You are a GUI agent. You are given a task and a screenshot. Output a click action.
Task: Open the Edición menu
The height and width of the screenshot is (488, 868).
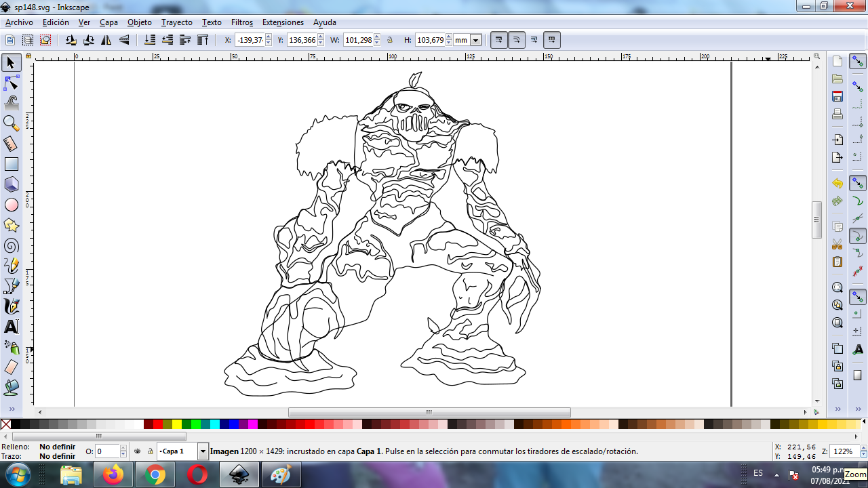pos(56,22)
